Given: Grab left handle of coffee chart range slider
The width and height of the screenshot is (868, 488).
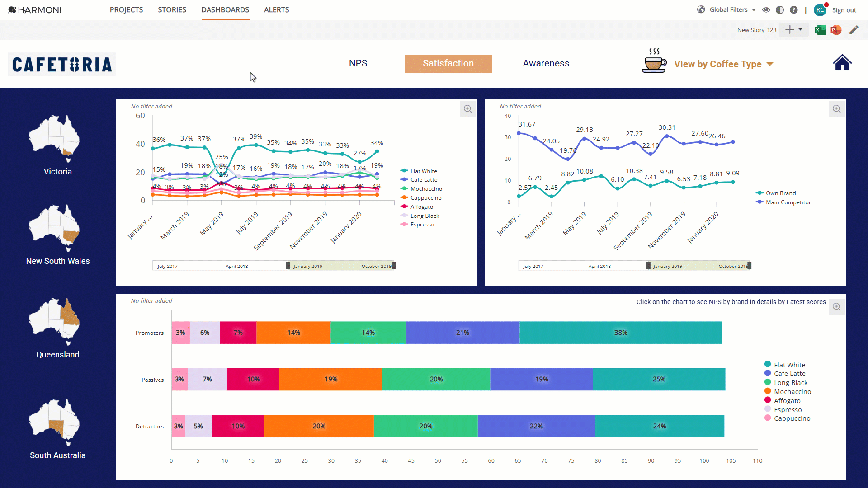Looking at the screenshot, I should coord(288,265).
